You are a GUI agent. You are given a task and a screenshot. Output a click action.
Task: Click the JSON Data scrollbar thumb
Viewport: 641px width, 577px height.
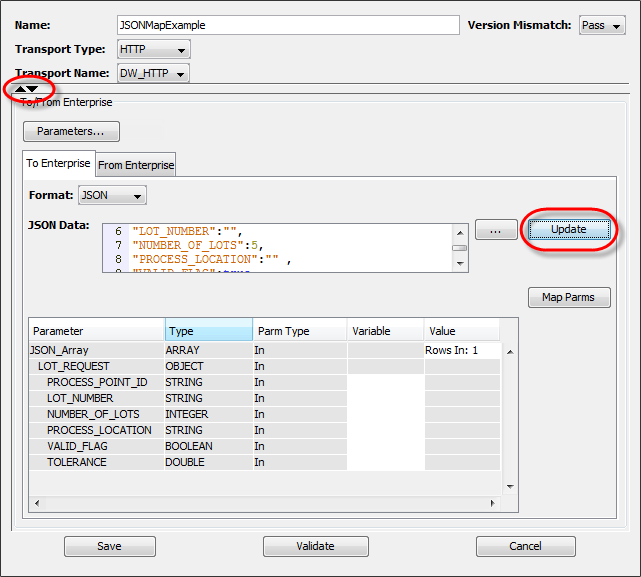point(459,248)
